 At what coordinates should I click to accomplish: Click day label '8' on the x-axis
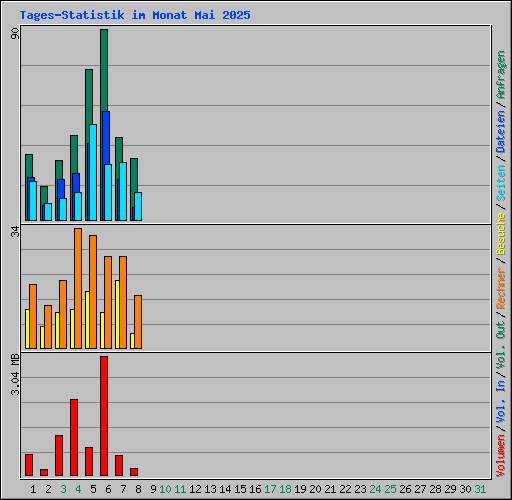pyautogui.click(x=138, y=489)
